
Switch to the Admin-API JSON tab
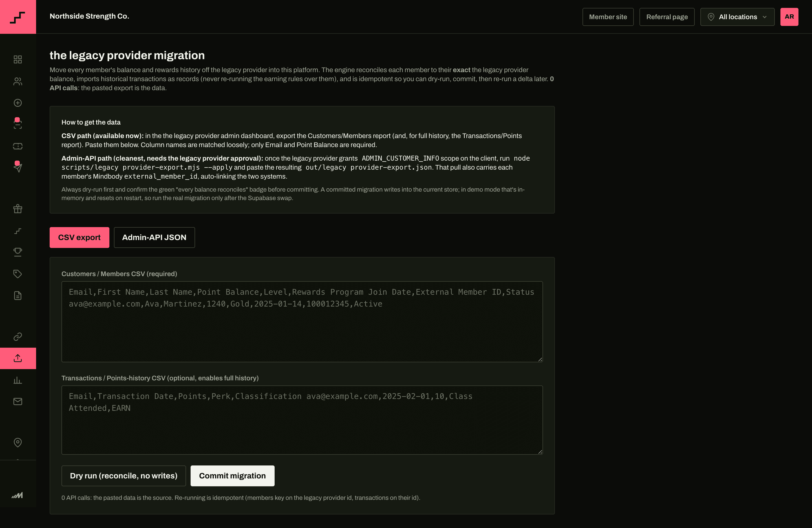pos(154,237)
